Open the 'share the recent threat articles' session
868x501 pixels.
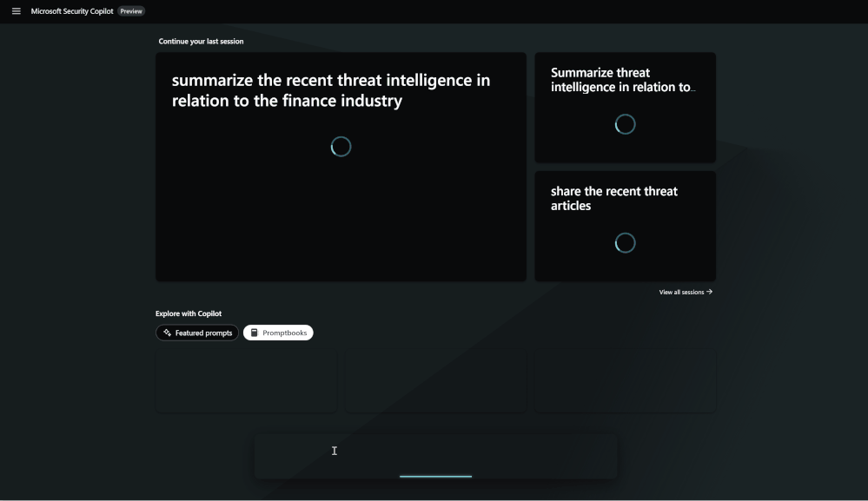[625, 226]
